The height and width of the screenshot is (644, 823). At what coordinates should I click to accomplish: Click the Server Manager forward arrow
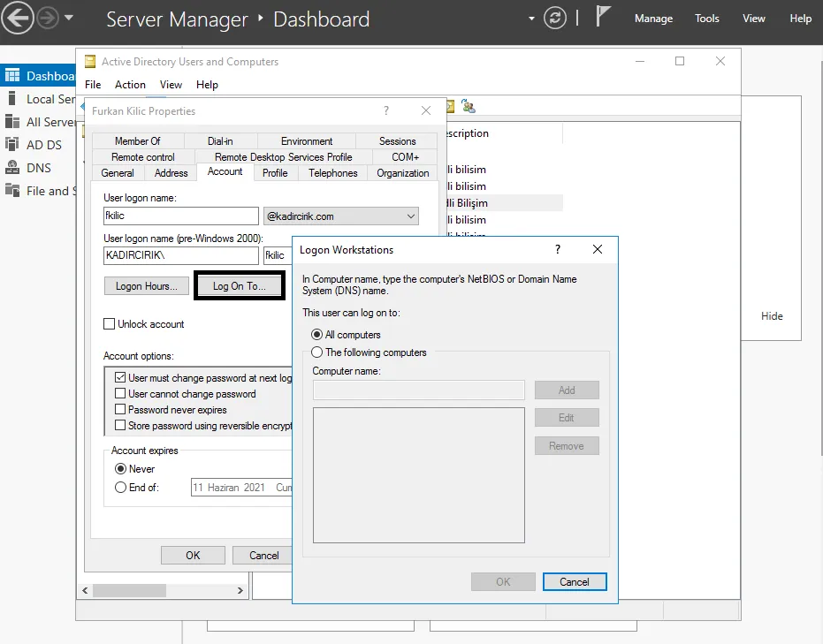click(x=49, y=19)
